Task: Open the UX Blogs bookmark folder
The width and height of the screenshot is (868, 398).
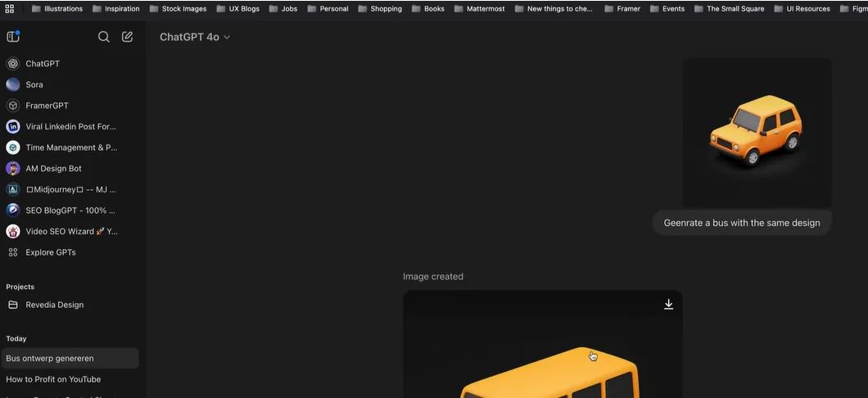Action: [x=238, y=9]
